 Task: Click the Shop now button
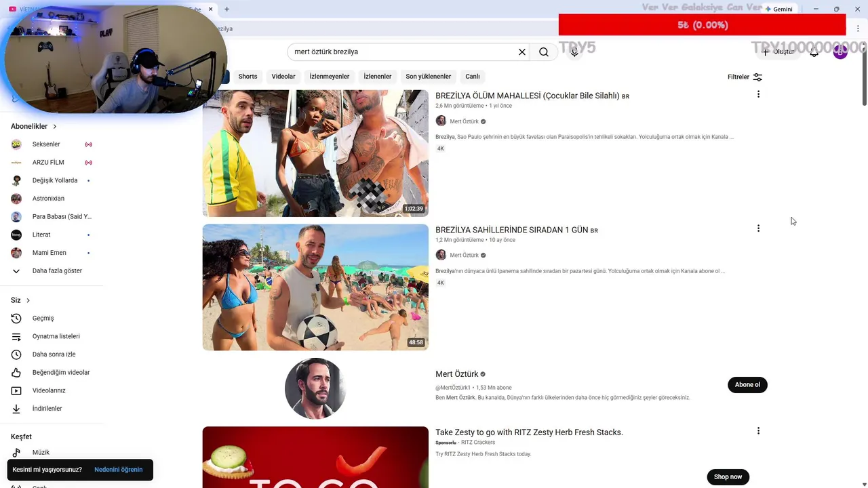tap(728, 477)
